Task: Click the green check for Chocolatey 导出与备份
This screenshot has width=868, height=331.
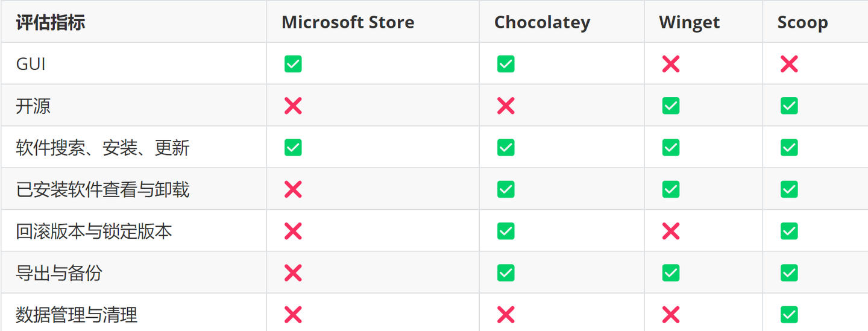Action: (x=506, y=273)
